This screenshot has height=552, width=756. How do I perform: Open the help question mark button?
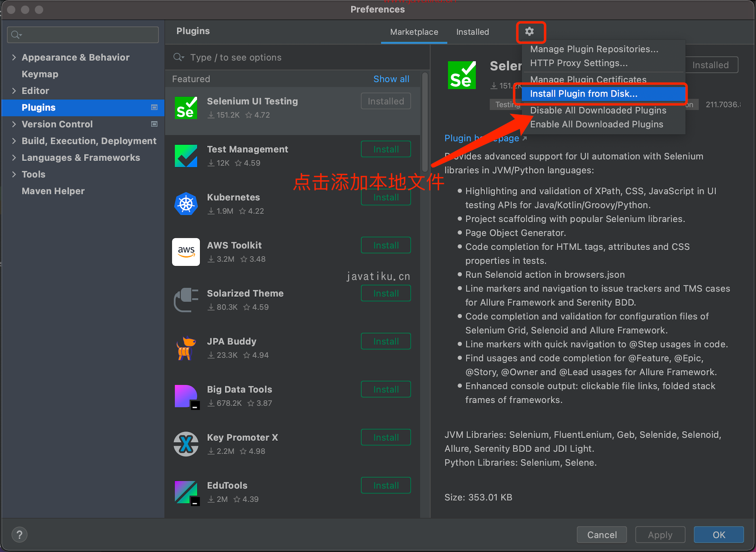click(x=19, y=534)
